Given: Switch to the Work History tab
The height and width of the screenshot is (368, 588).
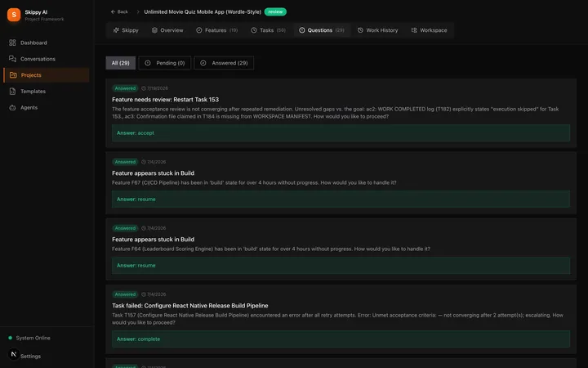Looking at the screenshot, I should click(377, 30).
